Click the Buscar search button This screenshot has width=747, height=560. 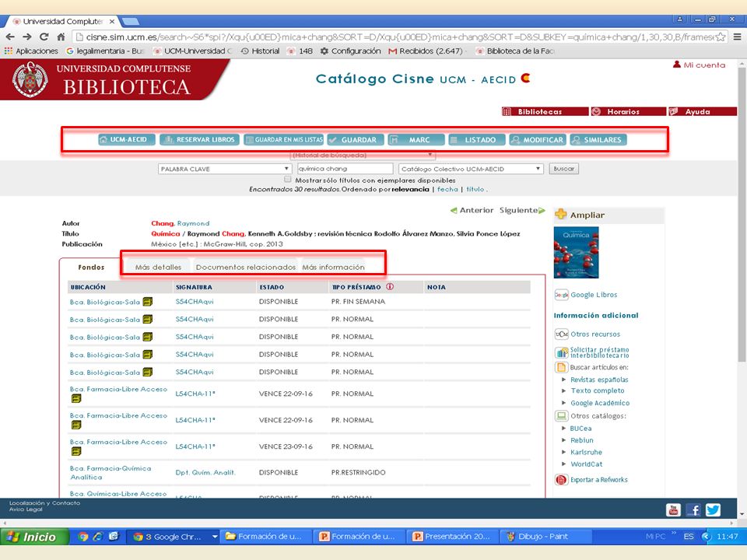tap(564, 169)
